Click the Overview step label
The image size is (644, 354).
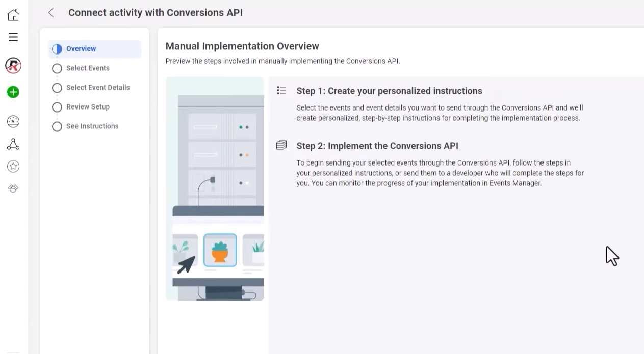point(81,49)
